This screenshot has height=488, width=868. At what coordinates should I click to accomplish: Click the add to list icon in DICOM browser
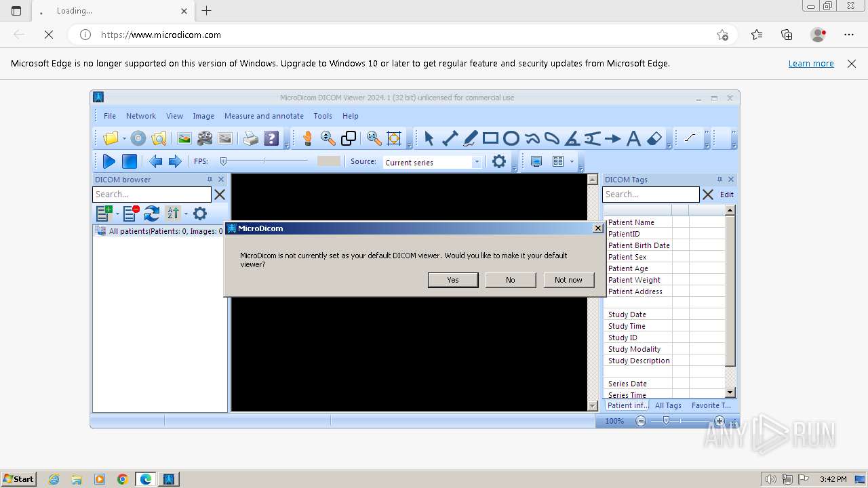click(x=104, y=213)
